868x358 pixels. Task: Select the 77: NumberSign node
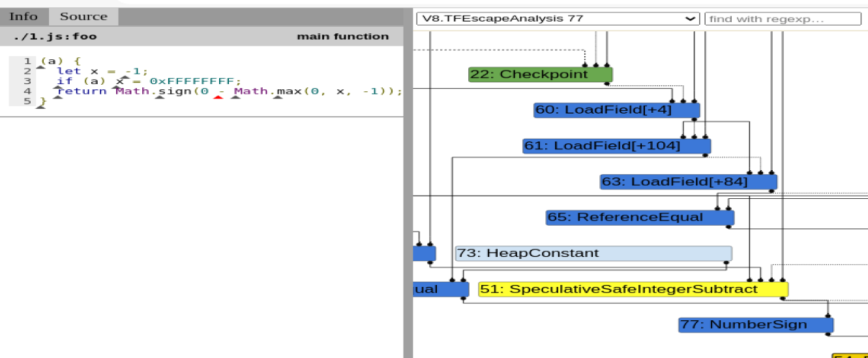click(755, 325)
